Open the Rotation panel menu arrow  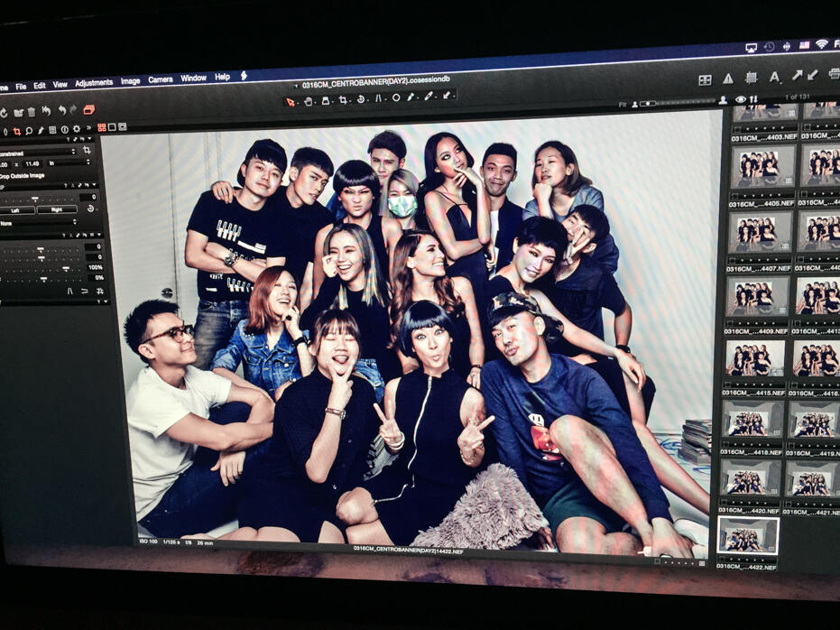[x=94, y=185]
